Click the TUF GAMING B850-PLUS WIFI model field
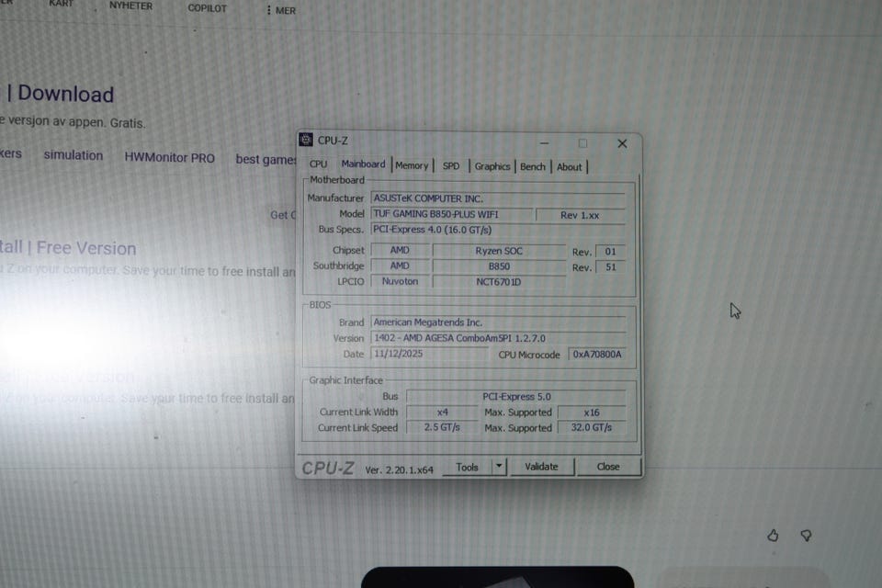 pos(452,214)
